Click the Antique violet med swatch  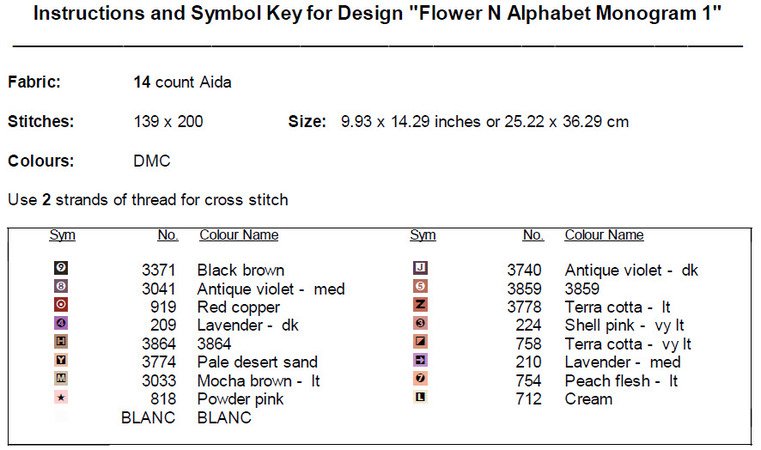61,288
